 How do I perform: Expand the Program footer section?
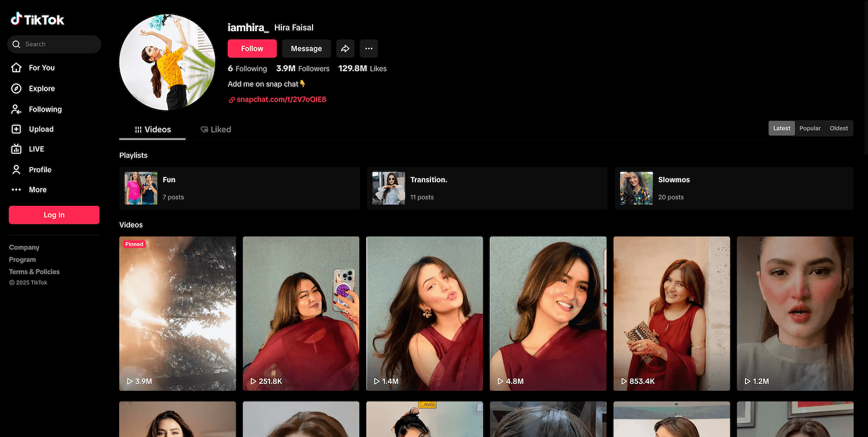tap(23, 260)
